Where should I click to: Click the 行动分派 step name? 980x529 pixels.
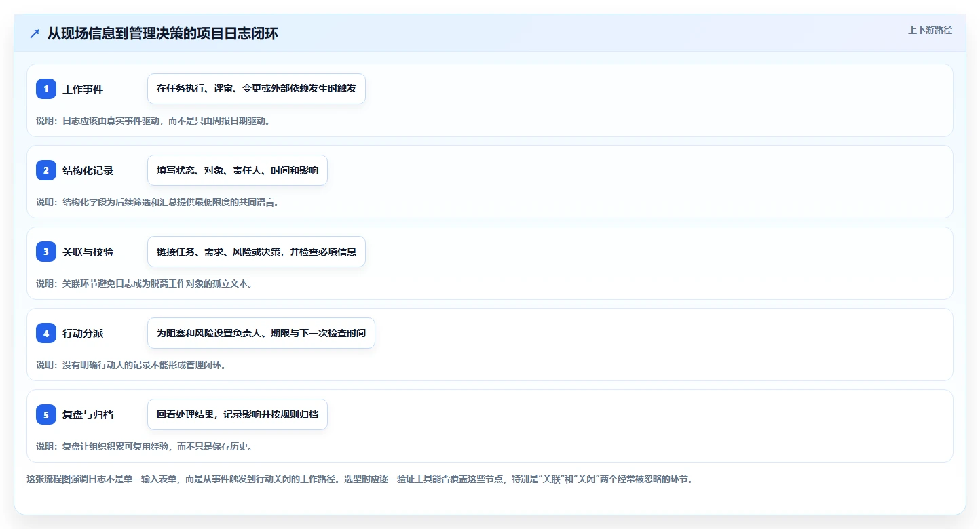pyautogui.click(x=83, y=333)
